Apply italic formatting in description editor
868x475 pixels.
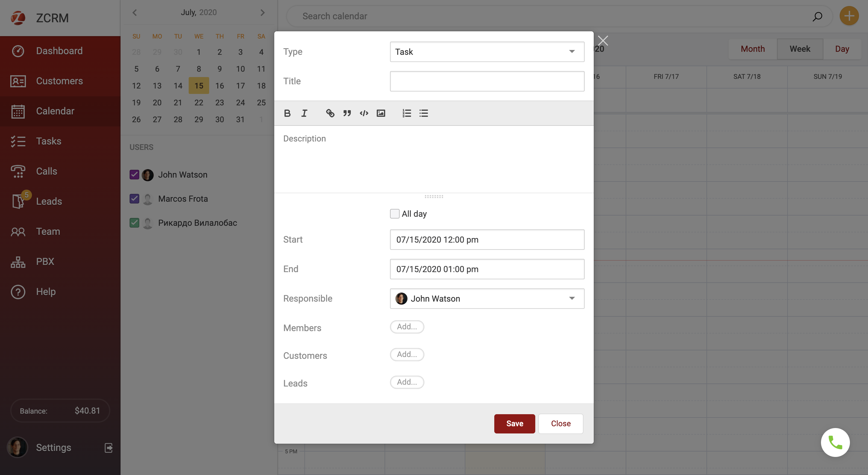click(304, 113)
